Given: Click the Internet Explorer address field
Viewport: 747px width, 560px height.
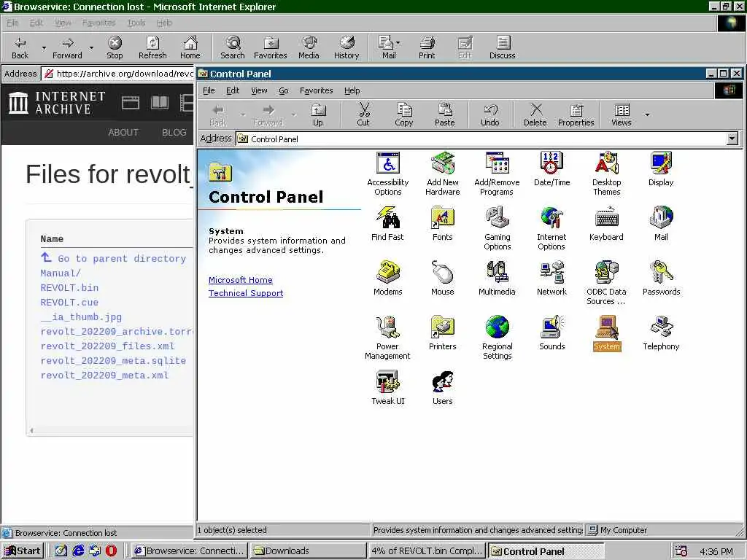Looking at the screenshot, I should [x=117, y=74].
